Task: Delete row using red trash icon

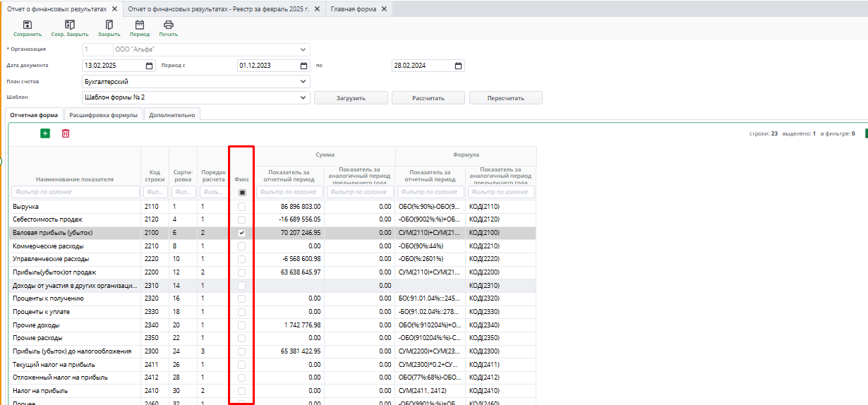Action: pyautogui.click(x=66, y=133)
